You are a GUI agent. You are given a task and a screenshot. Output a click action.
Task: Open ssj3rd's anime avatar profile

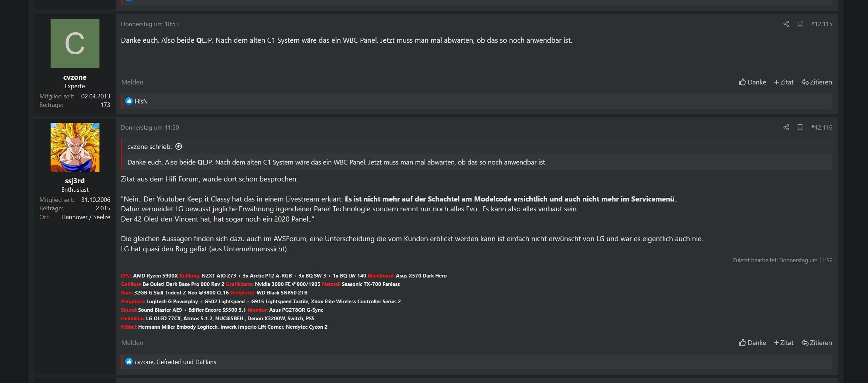coord(75,147)
